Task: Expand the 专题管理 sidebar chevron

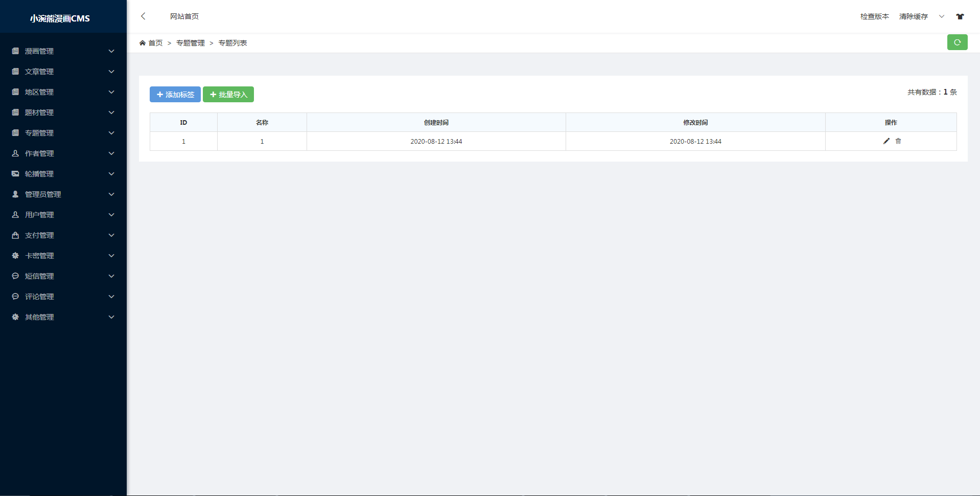Action: point(111,133)
